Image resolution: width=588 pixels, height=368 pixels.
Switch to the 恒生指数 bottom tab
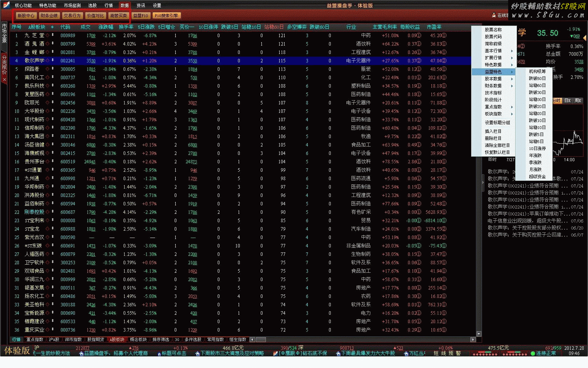(x=238, y=340)
